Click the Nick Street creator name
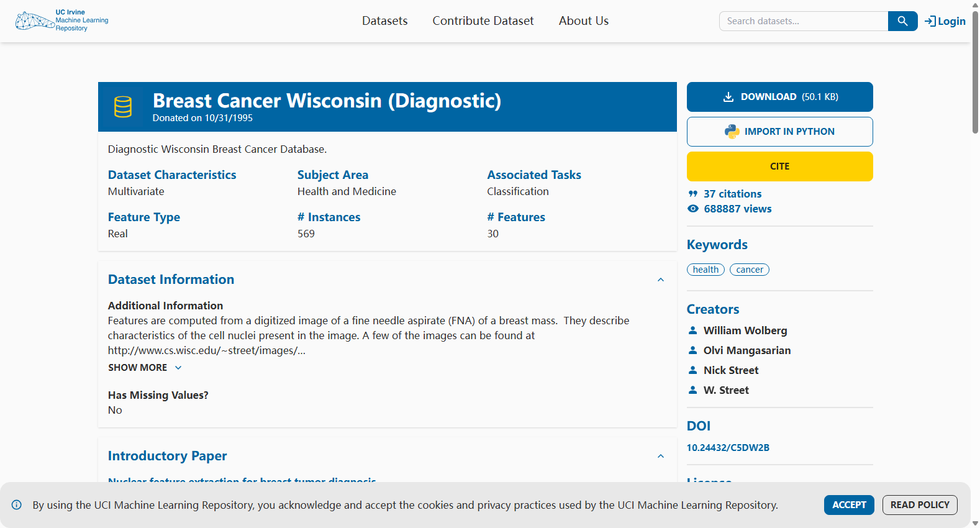 click(x=731, y=370)
